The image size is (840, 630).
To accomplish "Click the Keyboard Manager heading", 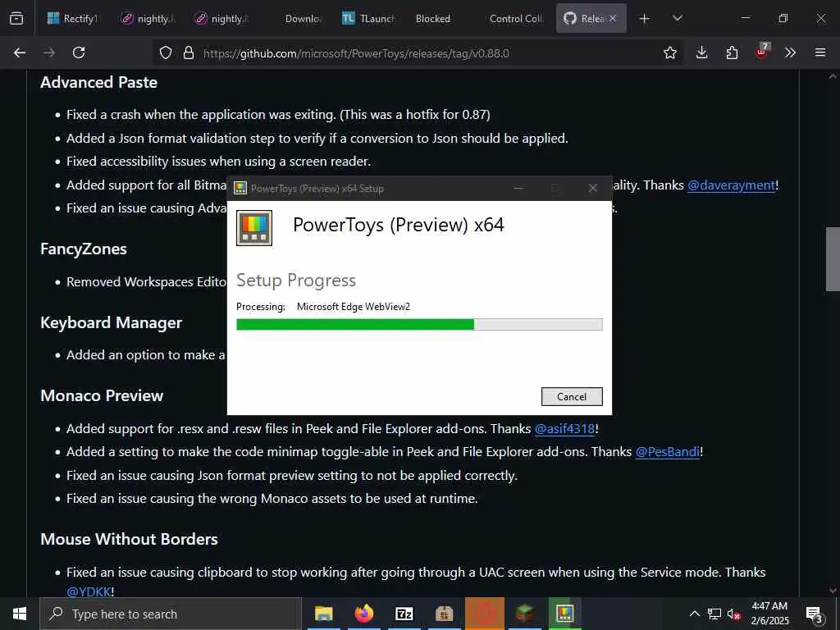I will pos(112,322).
